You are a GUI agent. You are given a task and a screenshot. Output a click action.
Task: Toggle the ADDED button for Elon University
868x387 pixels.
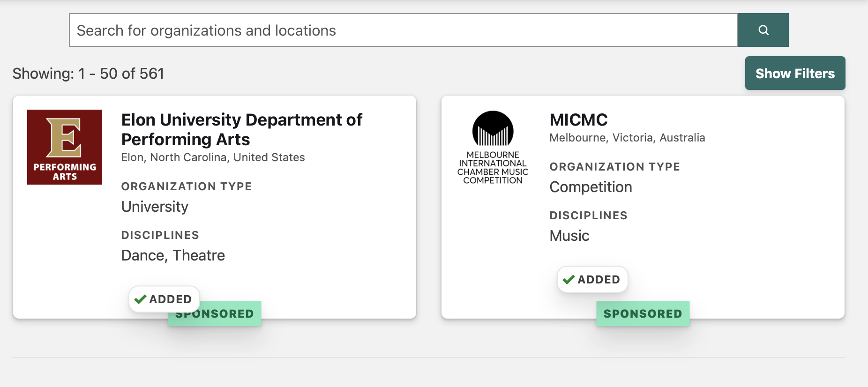[164, 299]
